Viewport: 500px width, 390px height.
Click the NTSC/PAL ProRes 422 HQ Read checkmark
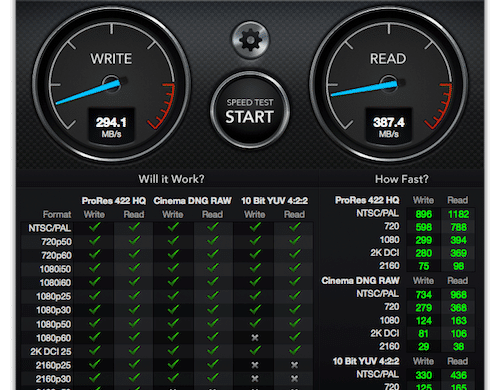[x=134, y=227]
